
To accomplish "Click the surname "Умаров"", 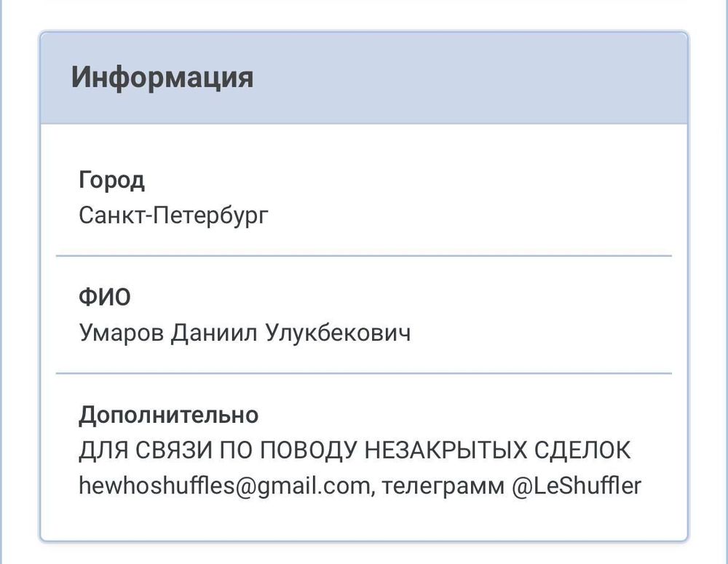I will coord(120,333).
